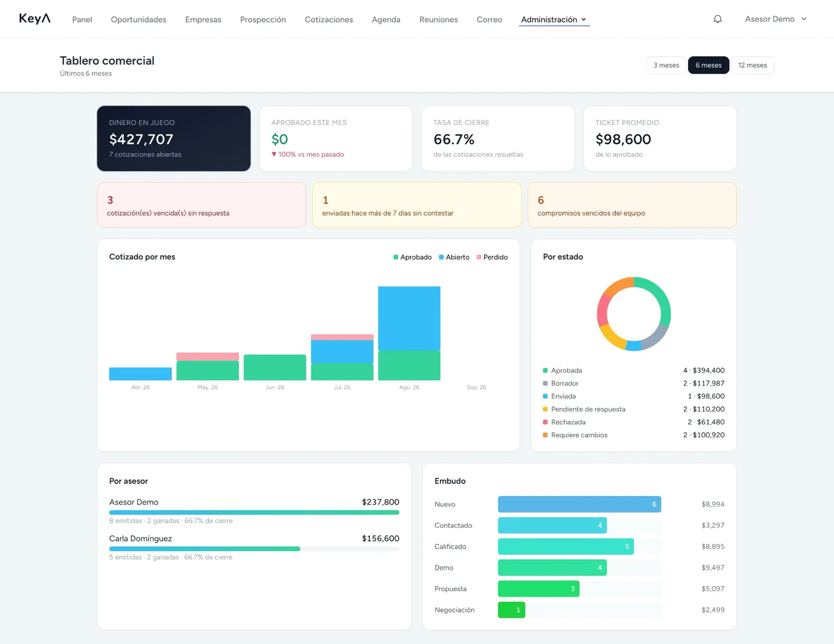Image resolution: width=834 pixels, height=644 pixels.
Task: Click the Ago. 26 blue bar segment
Action: [409, 318]
